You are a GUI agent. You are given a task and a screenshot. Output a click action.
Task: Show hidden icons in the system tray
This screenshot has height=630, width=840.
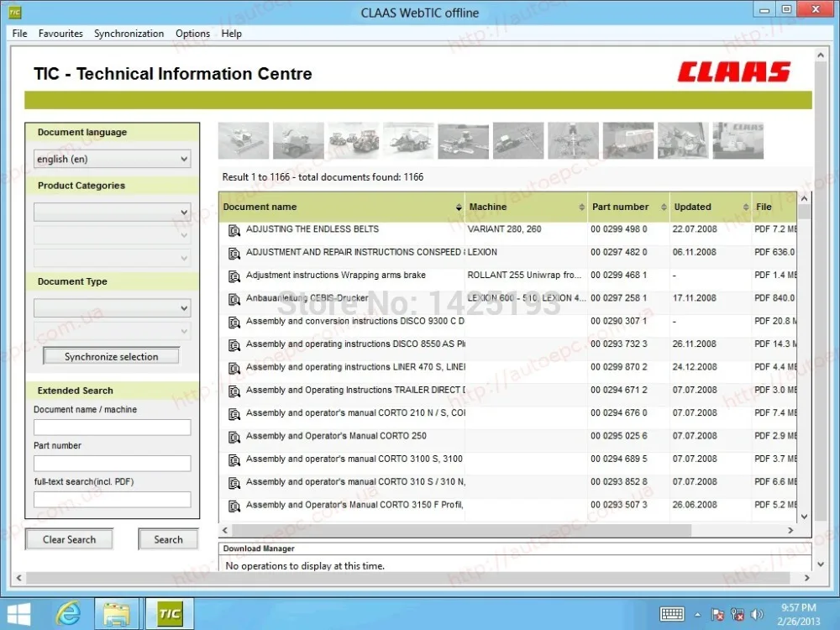(x=698, y=616)
